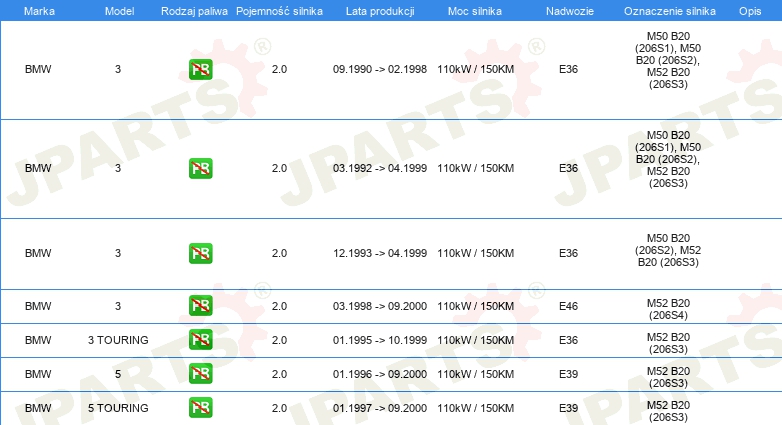Click the petrol fuel icon in the 09.1990 row
The image size is (782, 425).
200,69
